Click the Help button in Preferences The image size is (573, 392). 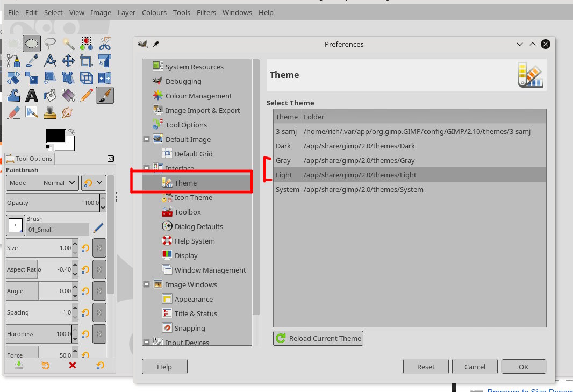point(164,366)
